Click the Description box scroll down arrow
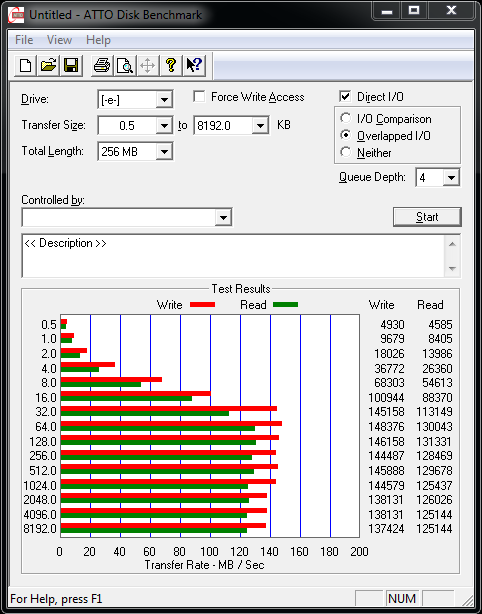This screenshot has width=482, height=614. (452, 269)
